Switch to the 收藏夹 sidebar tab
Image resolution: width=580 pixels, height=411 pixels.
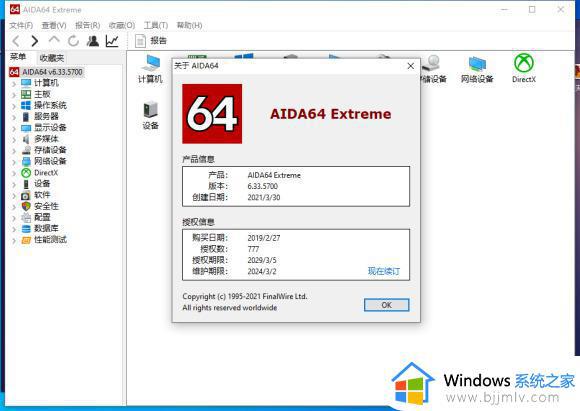pyautogui.click(x=51, y=58)
